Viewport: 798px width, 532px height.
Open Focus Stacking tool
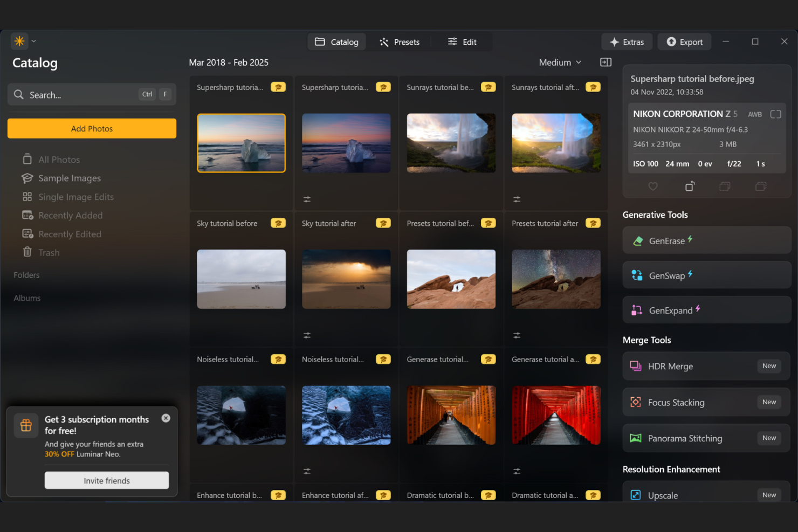coord(706,402)
